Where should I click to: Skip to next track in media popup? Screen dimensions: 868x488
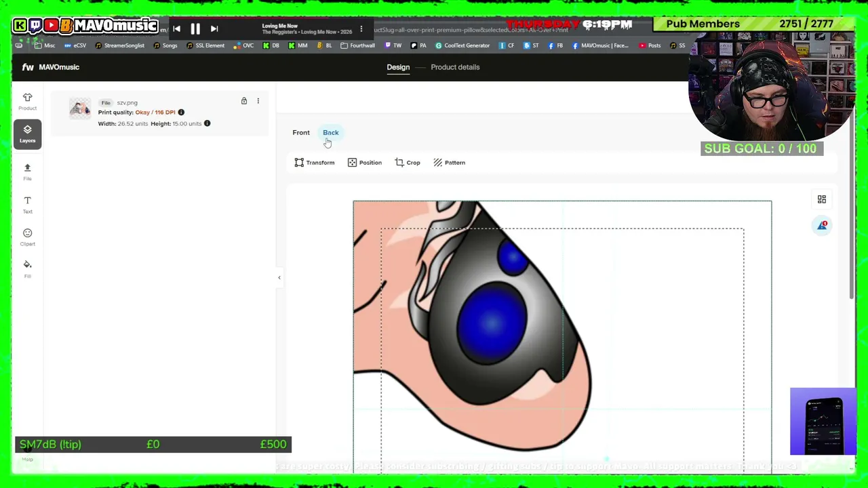[214, 28]
